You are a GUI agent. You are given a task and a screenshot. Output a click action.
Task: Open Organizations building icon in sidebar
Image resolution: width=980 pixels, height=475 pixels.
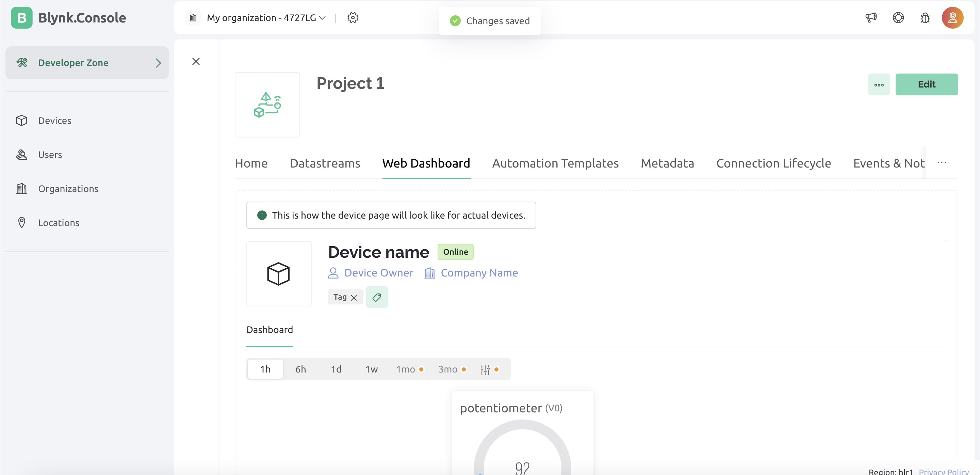click(22, 188)
